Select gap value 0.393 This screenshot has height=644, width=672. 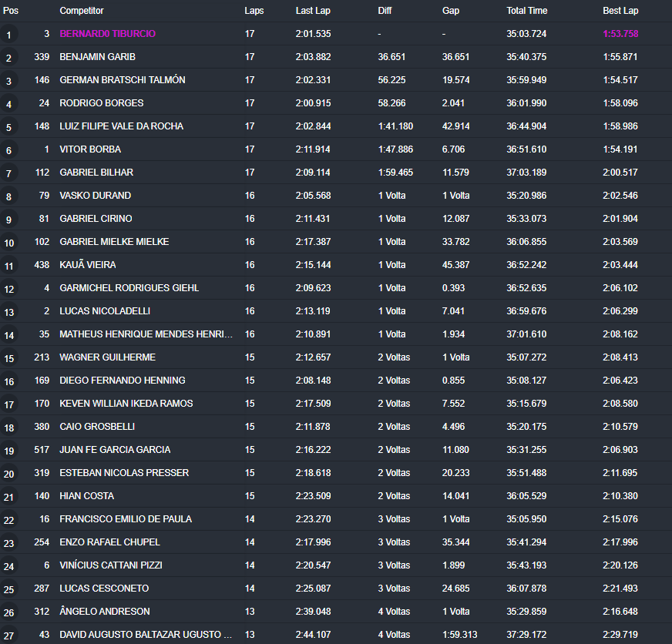453,288
